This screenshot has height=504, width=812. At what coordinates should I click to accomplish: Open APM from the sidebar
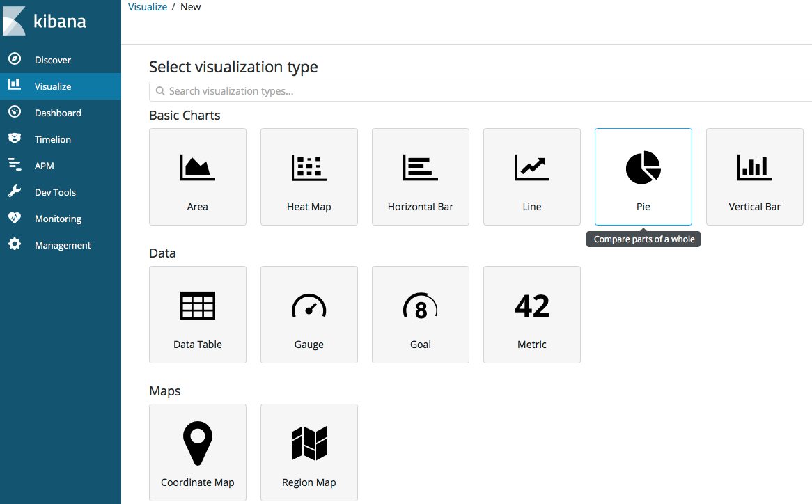point(61,165)
